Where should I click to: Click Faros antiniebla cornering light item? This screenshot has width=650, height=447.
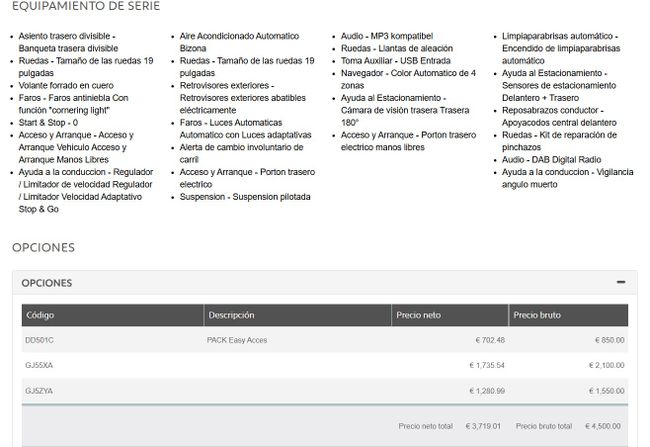pyautogui.click(x=73, y=104)
